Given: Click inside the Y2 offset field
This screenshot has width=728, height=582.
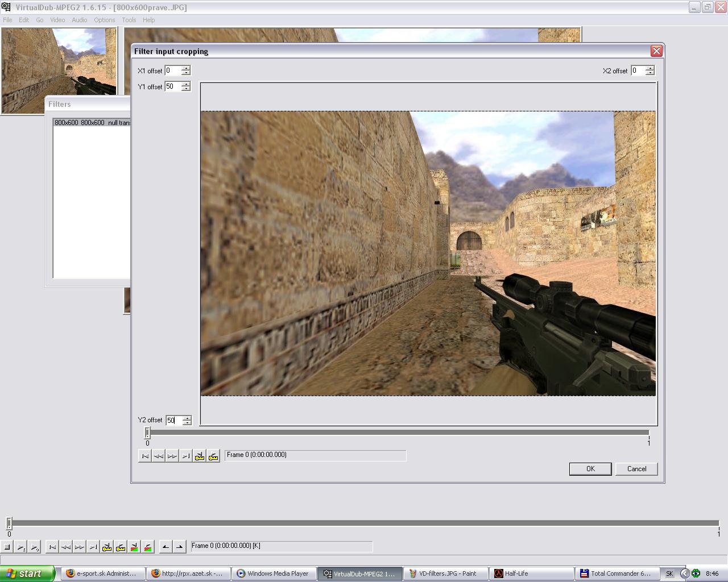Looking at the screenshot, I should point(174,421).
